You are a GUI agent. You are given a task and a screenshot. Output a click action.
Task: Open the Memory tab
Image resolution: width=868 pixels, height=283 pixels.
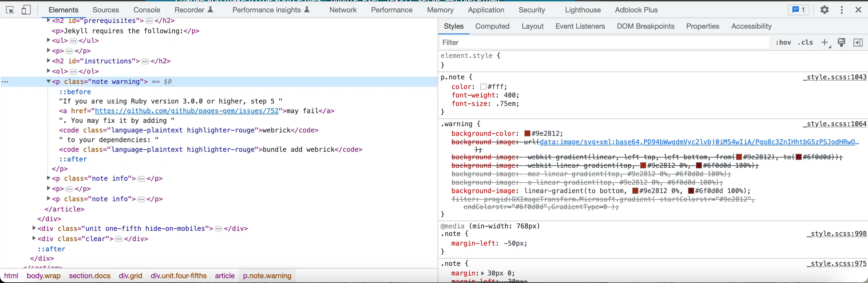click(x=440, y=10)
